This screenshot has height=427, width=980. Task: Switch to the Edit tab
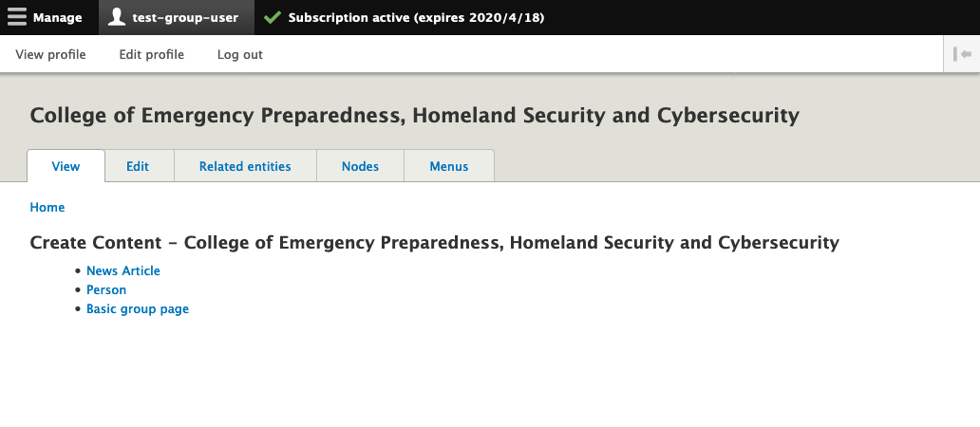point(138,166)
